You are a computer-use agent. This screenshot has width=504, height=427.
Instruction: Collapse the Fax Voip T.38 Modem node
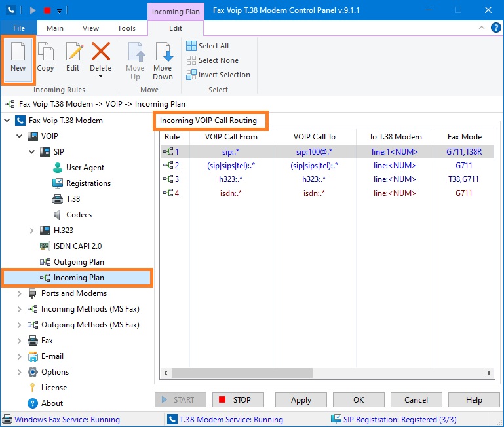7,121
